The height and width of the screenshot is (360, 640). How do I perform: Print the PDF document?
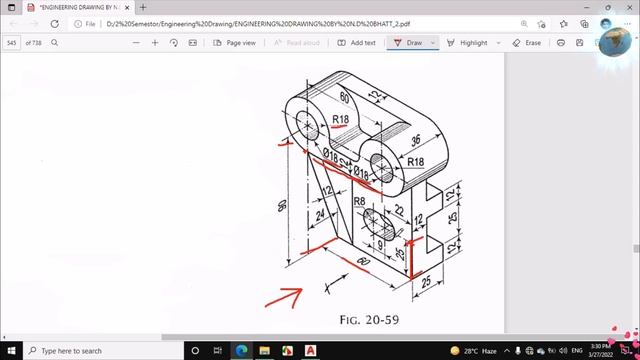click(561, 42)
